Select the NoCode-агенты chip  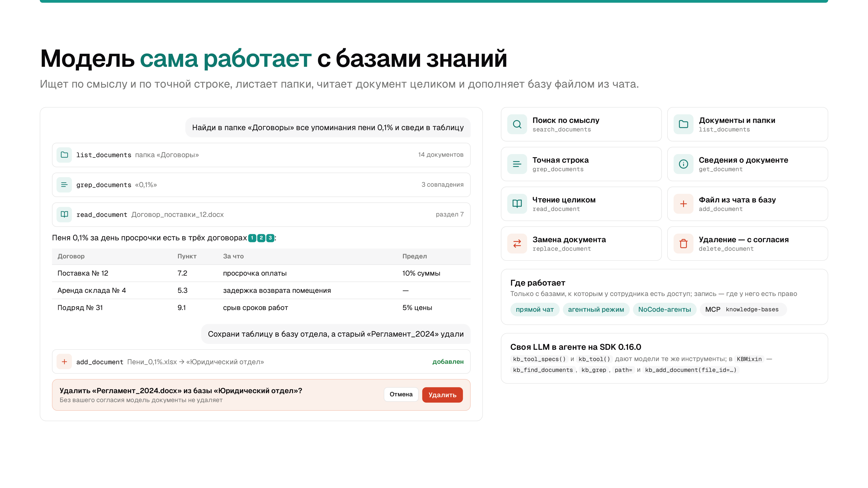[665, 309]
